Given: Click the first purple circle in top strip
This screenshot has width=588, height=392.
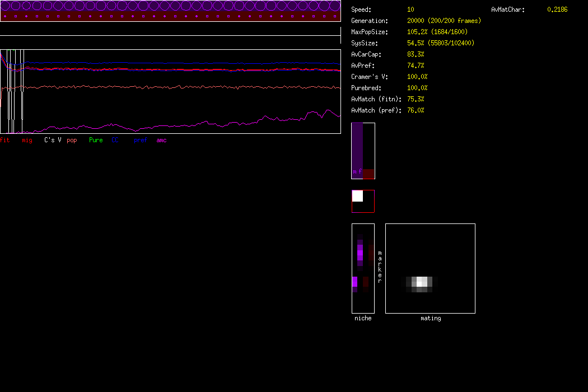Looking at the screenshot, I should (6, 6).
